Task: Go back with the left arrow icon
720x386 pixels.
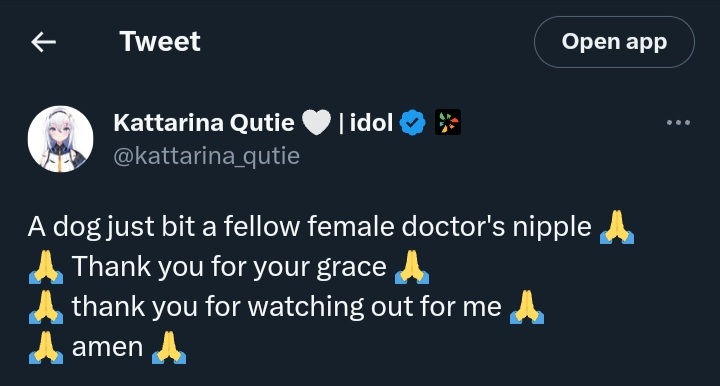Action: click(x=44, y=42)
